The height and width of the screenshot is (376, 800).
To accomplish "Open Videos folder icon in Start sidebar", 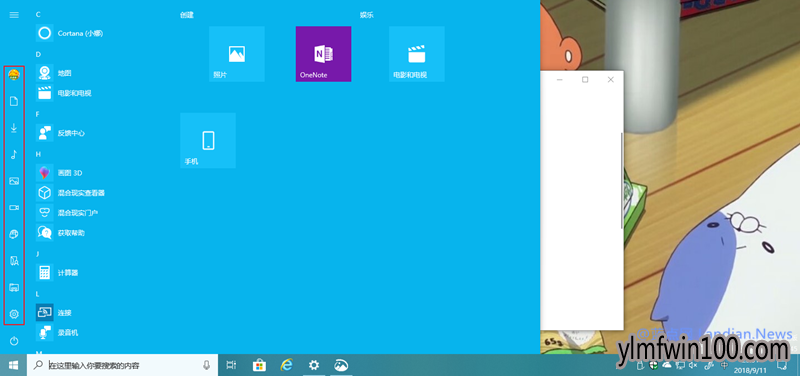I will click(14, 208).
